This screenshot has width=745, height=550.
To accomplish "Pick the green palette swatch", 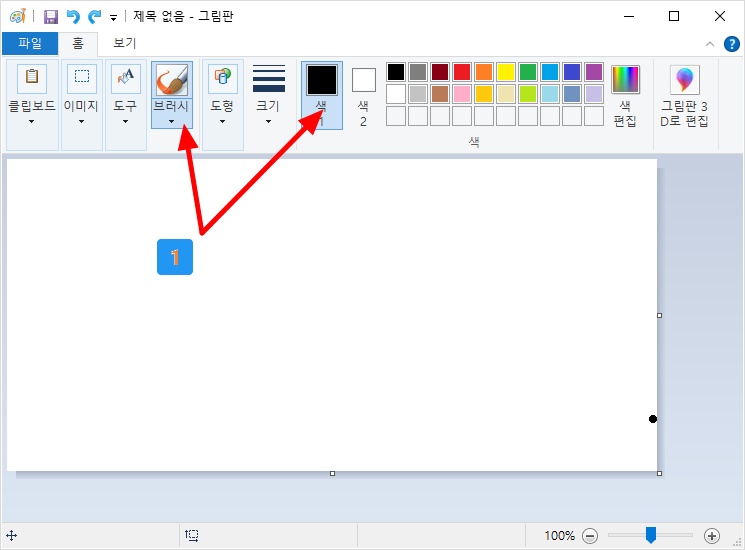I will pos(528,72).
